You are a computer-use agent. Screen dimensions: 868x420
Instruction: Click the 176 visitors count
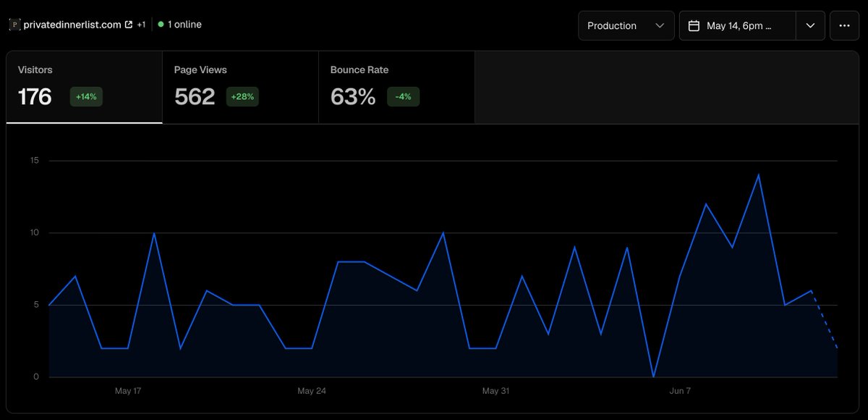(35, 96)
